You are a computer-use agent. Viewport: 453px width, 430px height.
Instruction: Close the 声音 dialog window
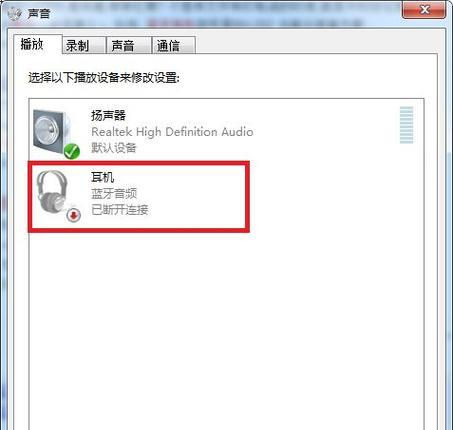(424, 10)
